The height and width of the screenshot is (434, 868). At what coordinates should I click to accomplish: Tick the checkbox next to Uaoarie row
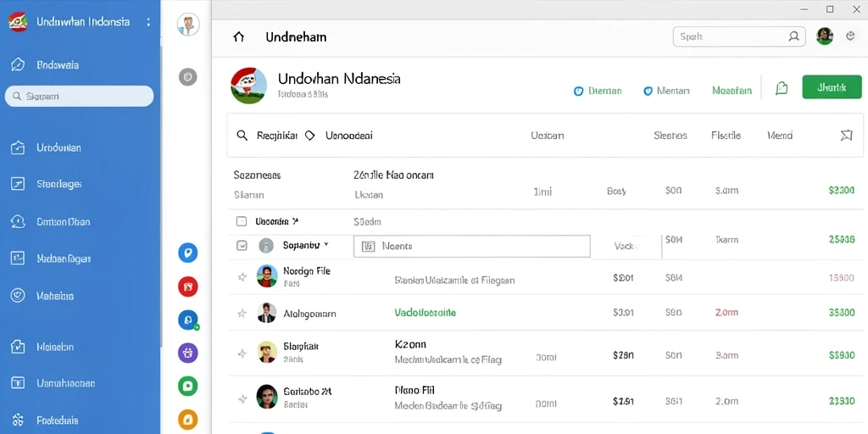click(x=242, y=221)
